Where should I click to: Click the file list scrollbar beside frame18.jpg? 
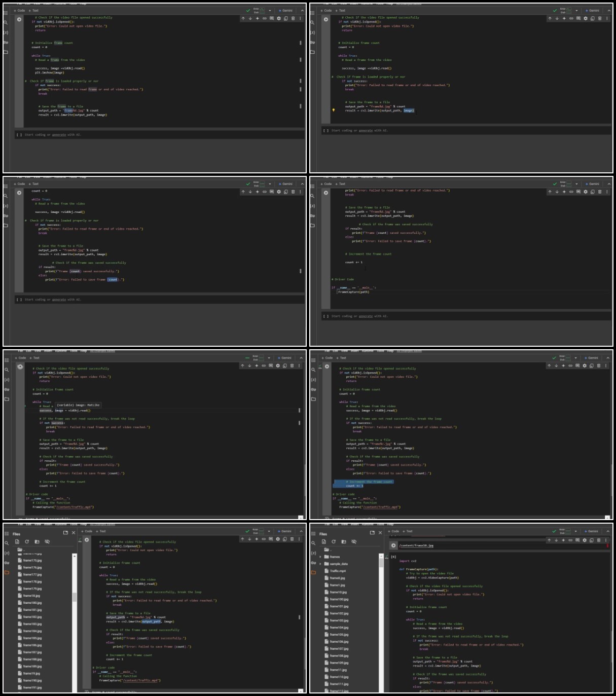[75, 597]
